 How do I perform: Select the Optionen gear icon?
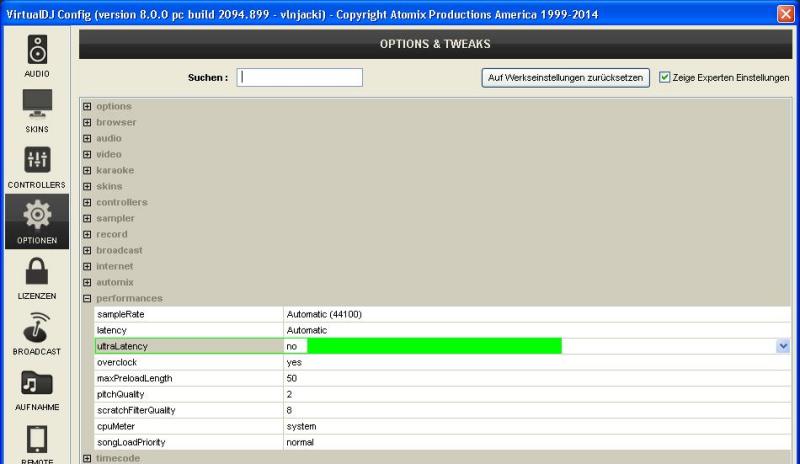37,215
